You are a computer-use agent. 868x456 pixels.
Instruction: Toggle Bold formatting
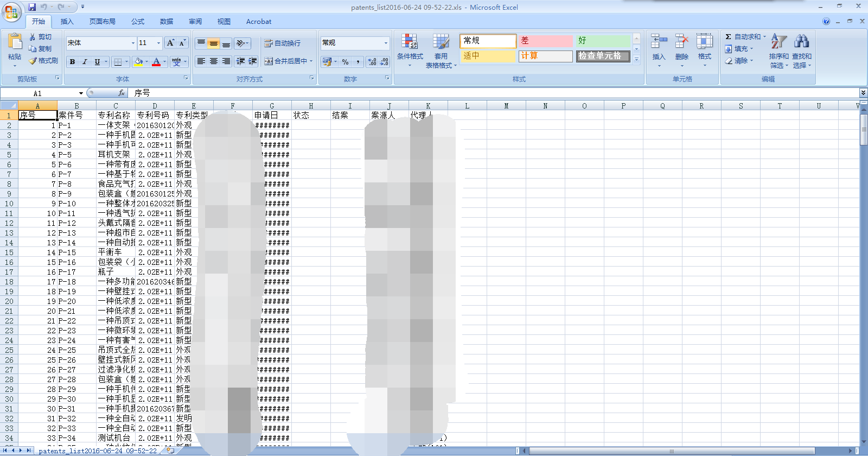72,62
